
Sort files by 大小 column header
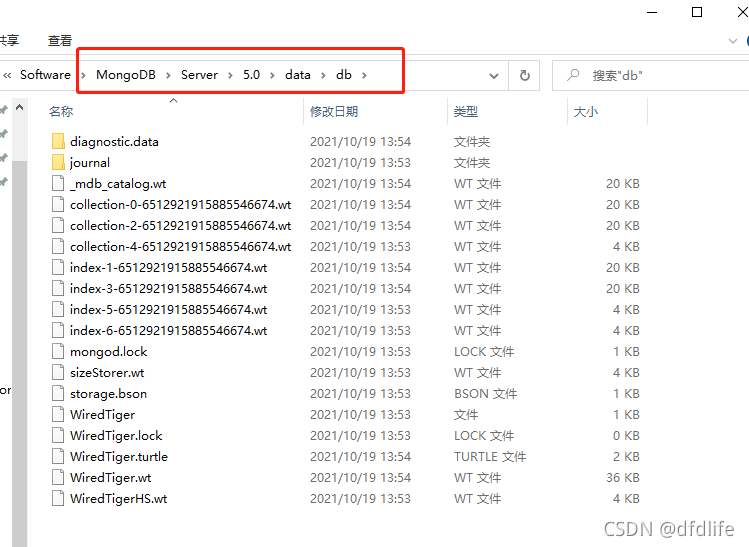(586, 112)
